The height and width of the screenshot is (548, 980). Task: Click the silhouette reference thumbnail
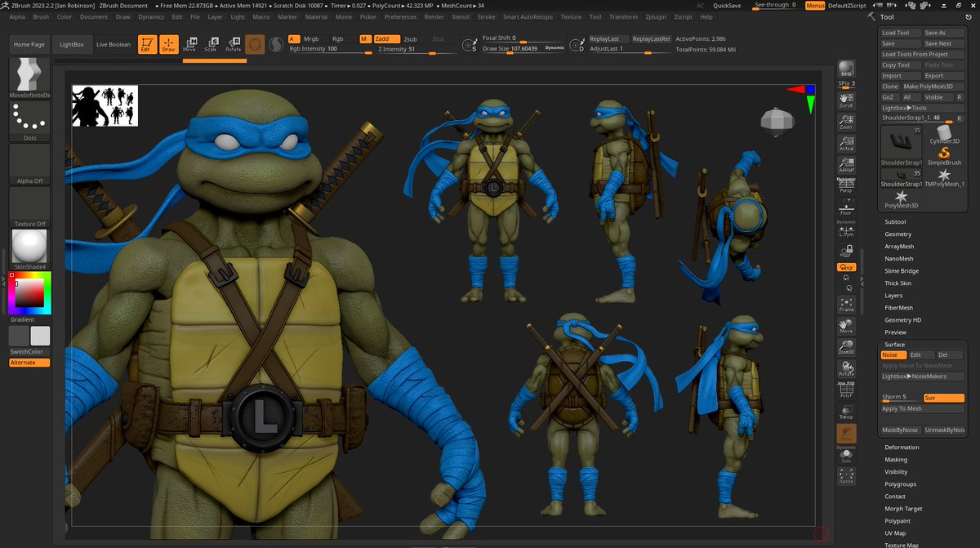pos(105,106)
